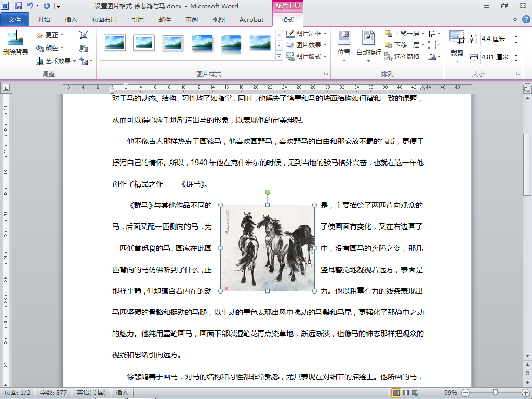Viewport: 532px width, 399px height.
Task: Apply the second white-framed picture style
Action: coord(144,43)
